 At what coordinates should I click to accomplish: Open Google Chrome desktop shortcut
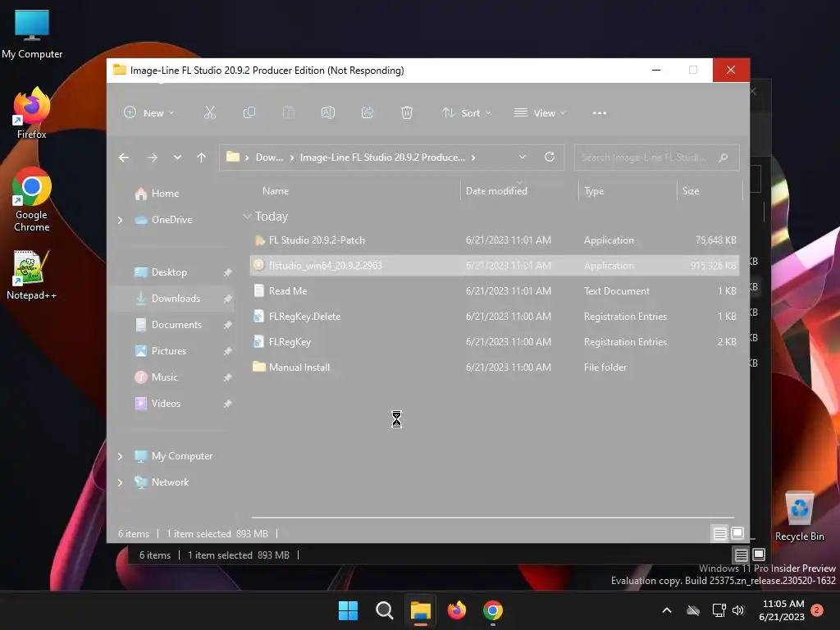tap(32, 199)
